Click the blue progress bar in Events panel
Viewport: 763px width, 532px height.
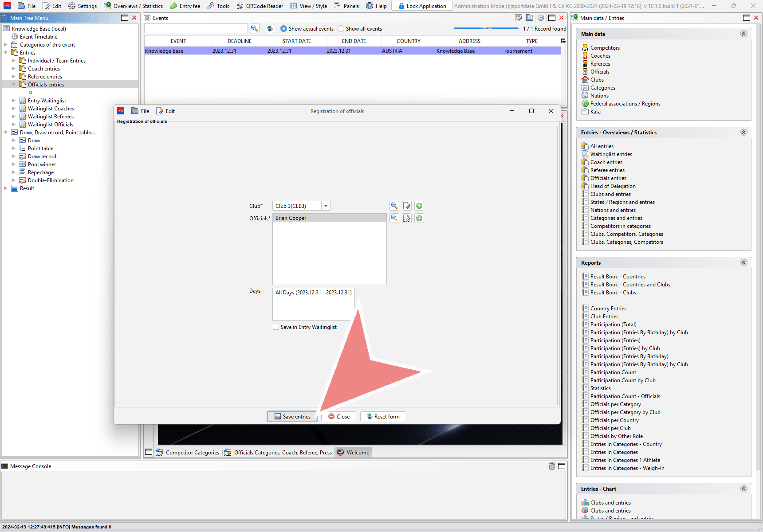[486, 28]
